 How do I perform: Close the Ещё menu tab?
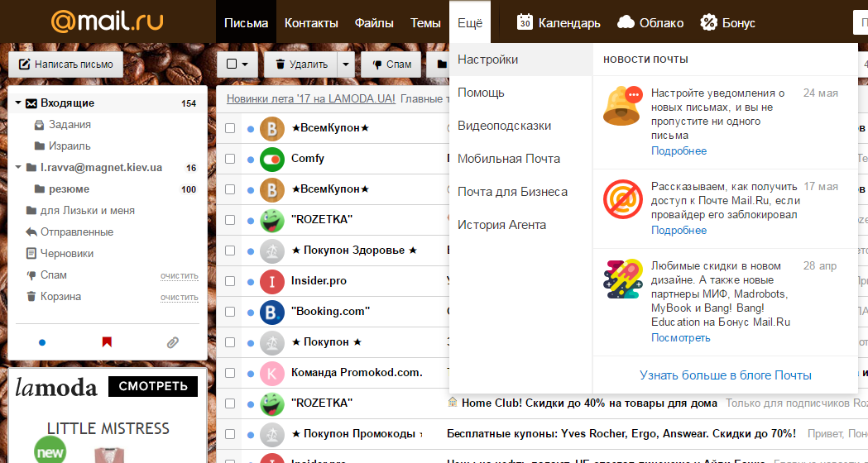click(470, 22)
